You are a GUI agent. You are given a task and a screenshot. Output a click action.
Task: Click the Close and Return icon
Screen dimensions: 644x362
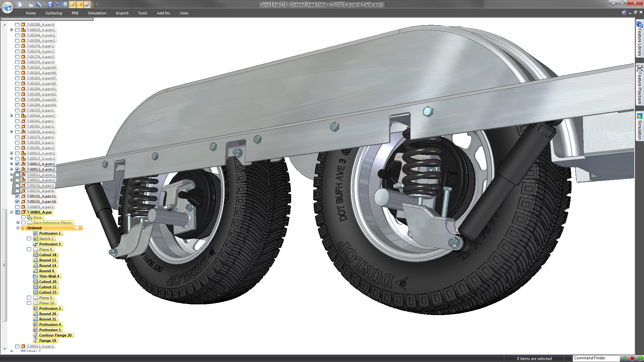click(39, 4)
